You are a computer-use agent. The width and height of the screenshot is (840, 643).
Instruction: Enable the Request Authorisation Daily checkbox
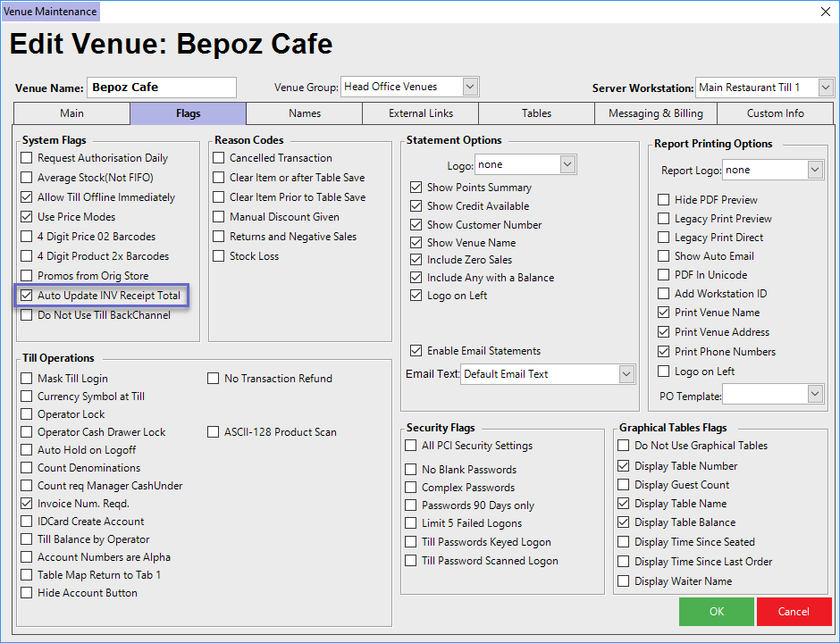click(27, 158)
